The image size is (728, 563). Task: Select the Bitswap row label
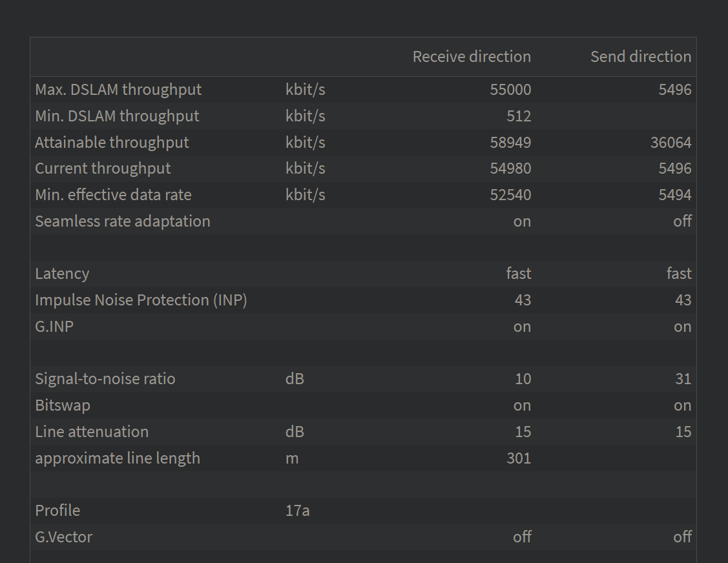pyautogui.click(x=63, y=405)
